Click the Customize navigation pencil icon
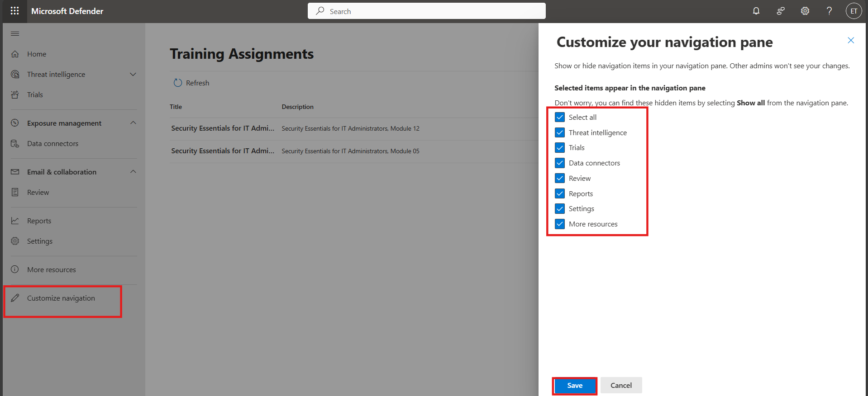Image resolution: width=868 pixels, height=396 pixels. pyautogui.click(x=15, y=298)
